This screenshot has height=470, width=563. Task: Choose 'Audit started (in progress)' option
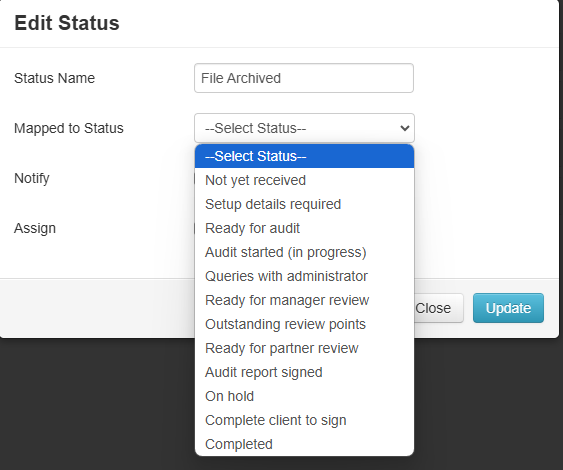point(304,252)
